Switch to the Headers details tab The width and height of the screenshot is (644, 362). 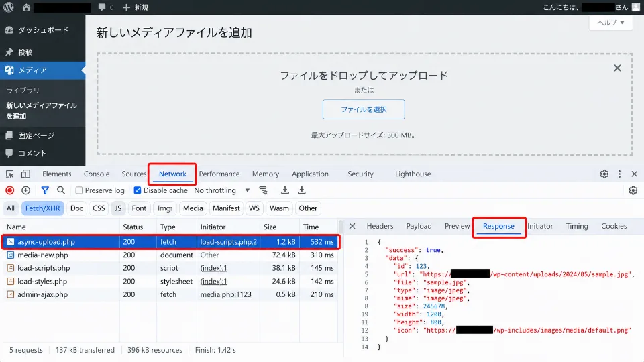click(x=380, y=226)
